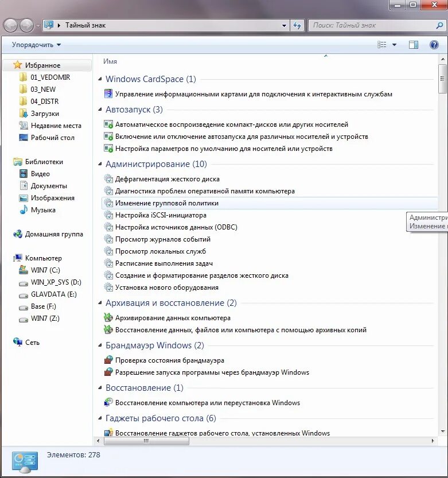Select Просмотр локальных служб
This screenshot has height=478, width=448.
(x=160, y=251)
